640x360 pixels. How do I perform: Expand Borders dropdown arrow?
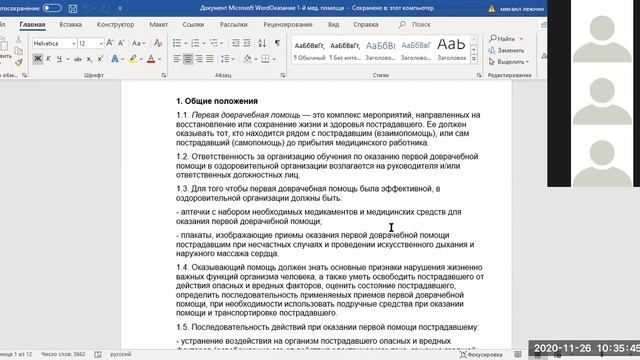point(274,59)
